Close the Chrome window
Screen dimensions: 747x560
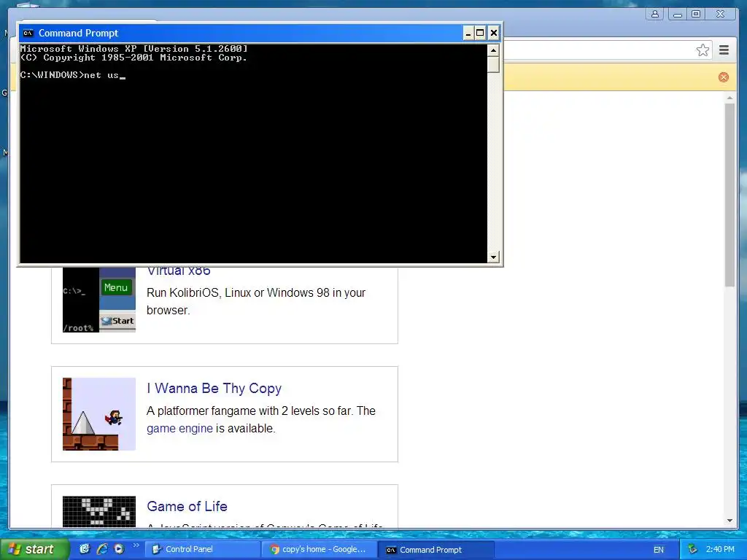[720, 14]
